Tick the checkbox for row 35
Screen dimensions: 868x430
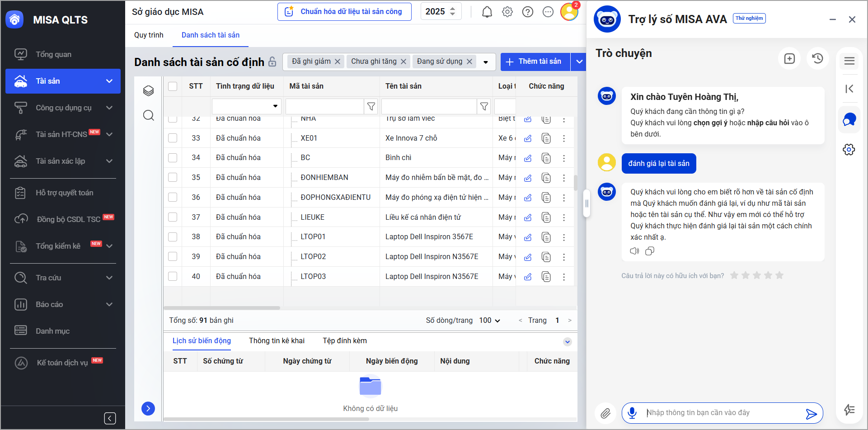(x=173, y=178)
